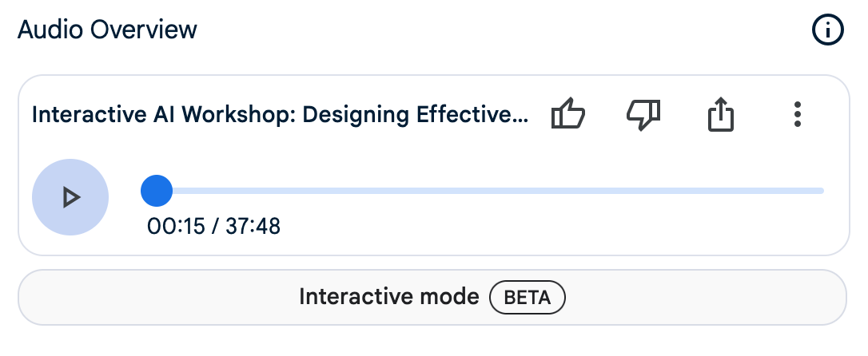This screenshot has height=356, width=868.
Task: Select the Interactive AI Workshop title text
Action: (280, 114)
